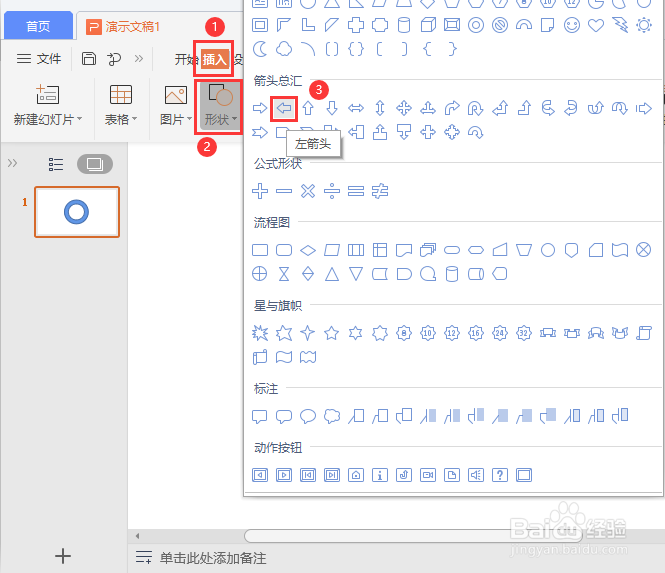Click the horizontal scrollbar left arrow

tap(137, 536)
